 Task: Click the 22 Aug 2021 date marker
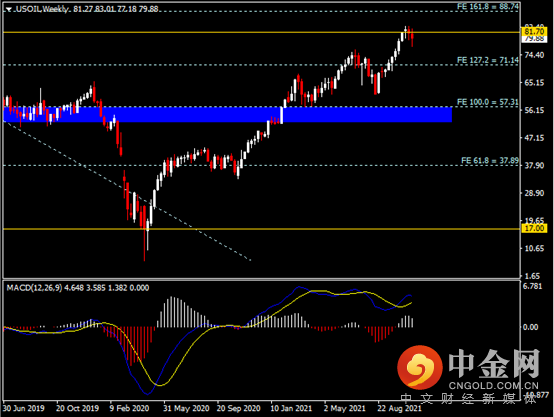[x=399, y=408]
